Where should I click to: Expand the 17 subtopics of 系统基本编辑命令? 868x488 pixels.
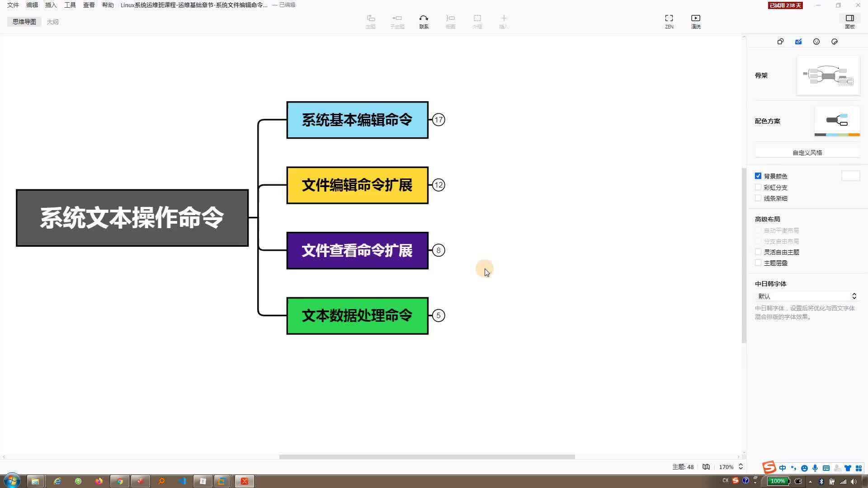pyautogui.click(x=439, y=120)
